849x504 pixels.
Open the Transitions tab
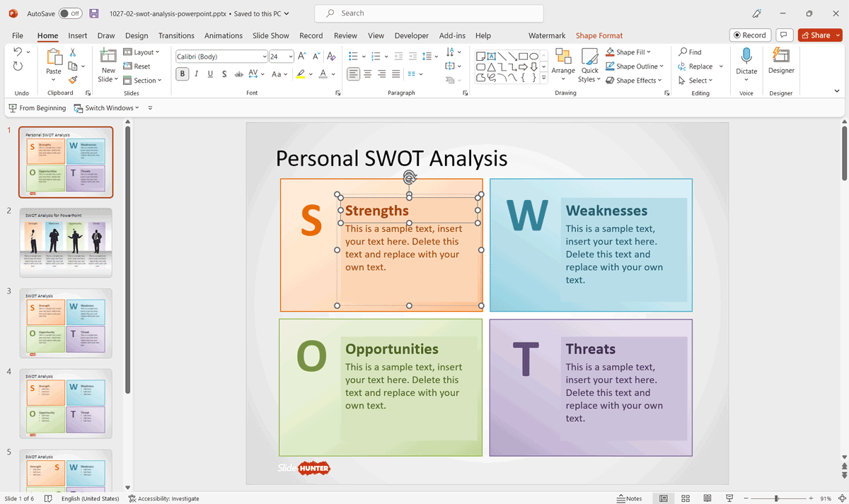[x=176, y=35]
